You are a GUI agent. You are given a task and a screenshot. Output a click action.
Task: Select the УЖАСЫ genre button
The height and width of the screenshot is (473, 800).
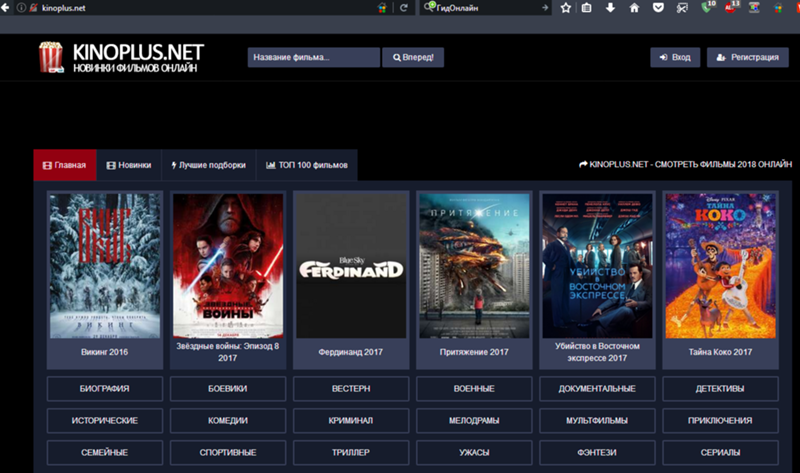pos(474,453)
